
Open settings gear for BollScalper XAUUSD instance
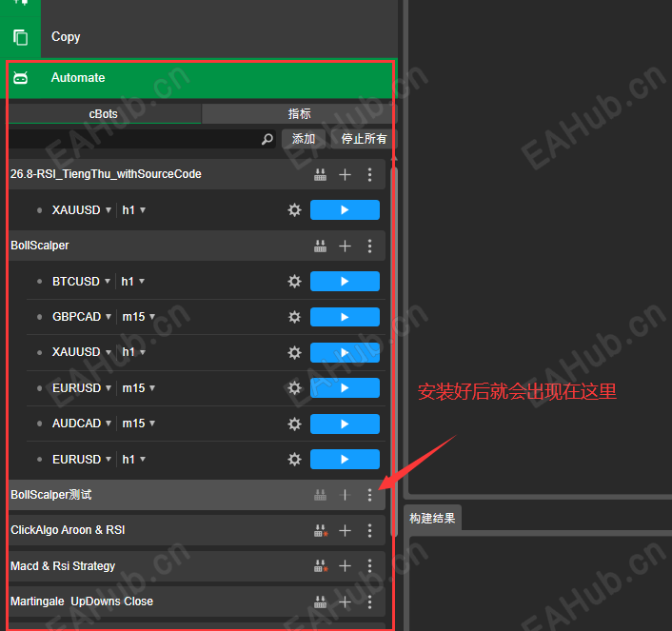[294, 353]
